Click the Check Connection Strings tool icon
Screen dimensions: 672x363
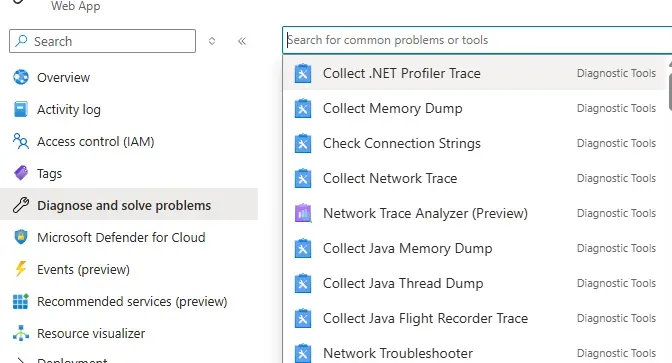(303, 143)
